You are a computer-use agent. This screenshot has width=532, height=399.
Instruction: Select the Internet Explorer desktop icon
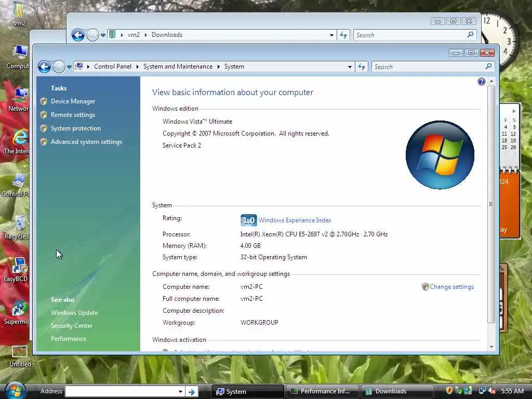(17, 141)
